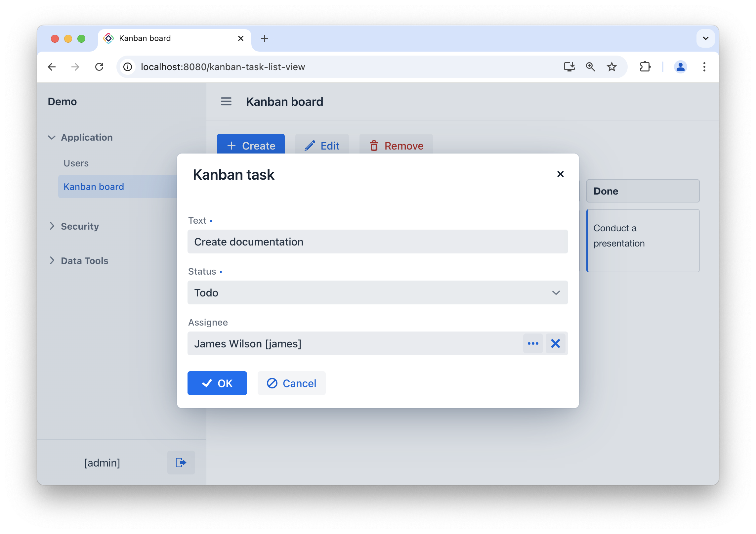Click the Kanban board sidebar menu item

94,186
